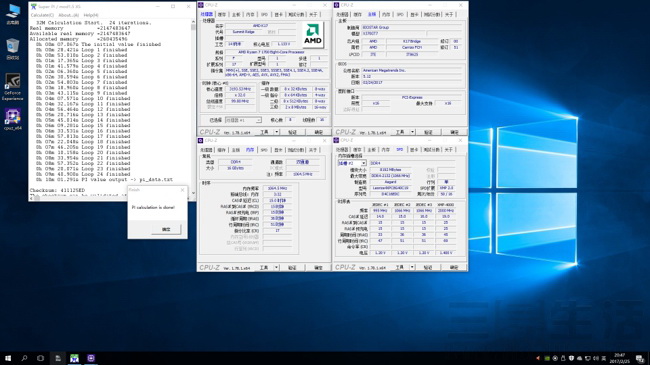The width and height of the screenshot is (650, 365).
Task: Switch to 处理器 tab in the CPU-Z mainboard window
Action: 342,15
